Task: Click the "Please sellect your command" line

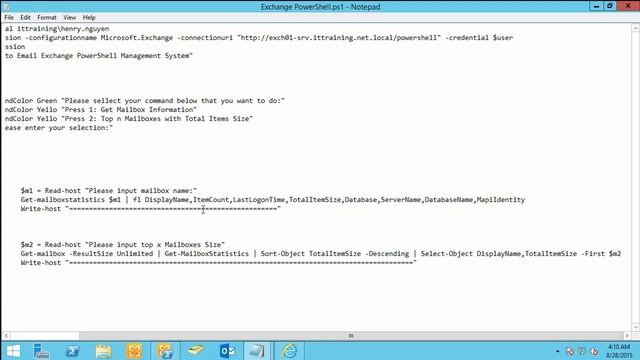Action: (x=145, y=100)
